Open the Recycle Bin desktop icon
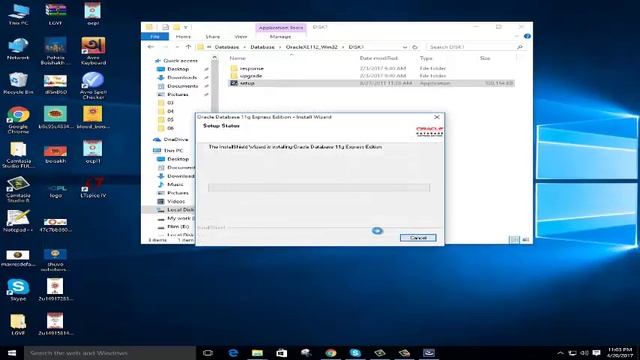Viewport: 640px width, 360px height. (x=18, y=83)
